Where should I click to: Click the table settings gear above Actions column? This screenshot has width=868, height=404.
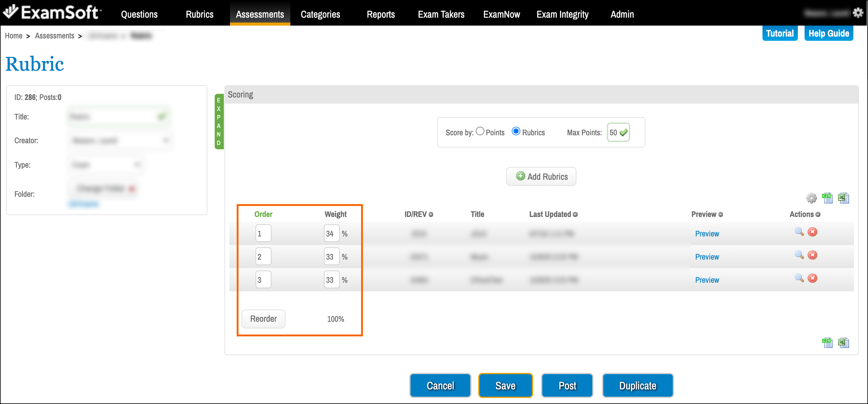pyautogui.click(x=811, y=198)
